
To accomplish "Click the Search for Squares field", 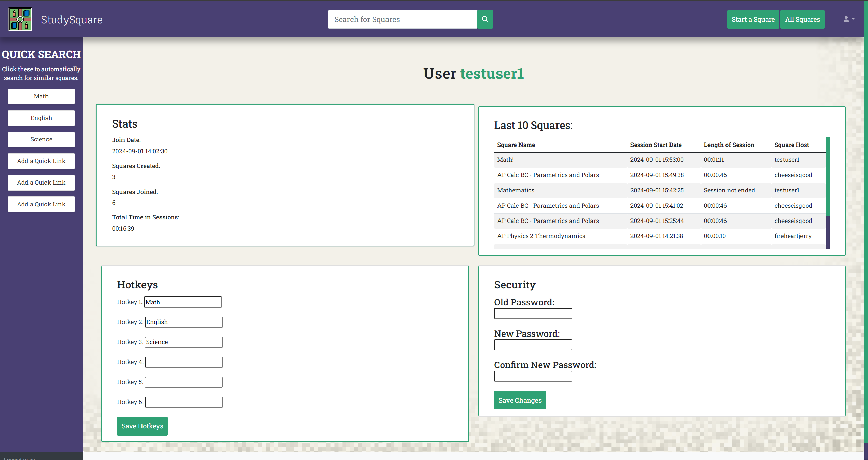I will coord(402,19).
